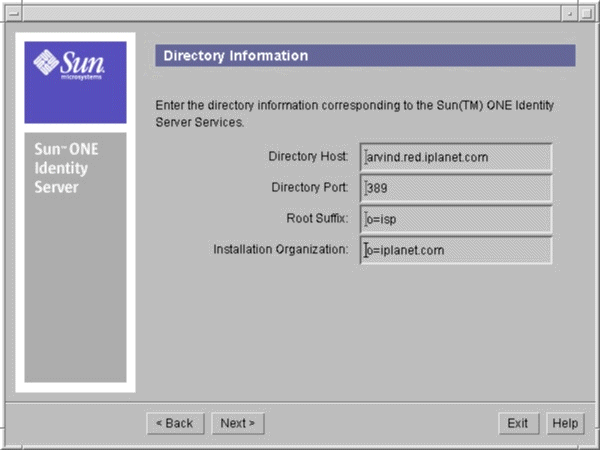Focus the Root Suffix field
600x450 pixels.
tap(456, 219)
